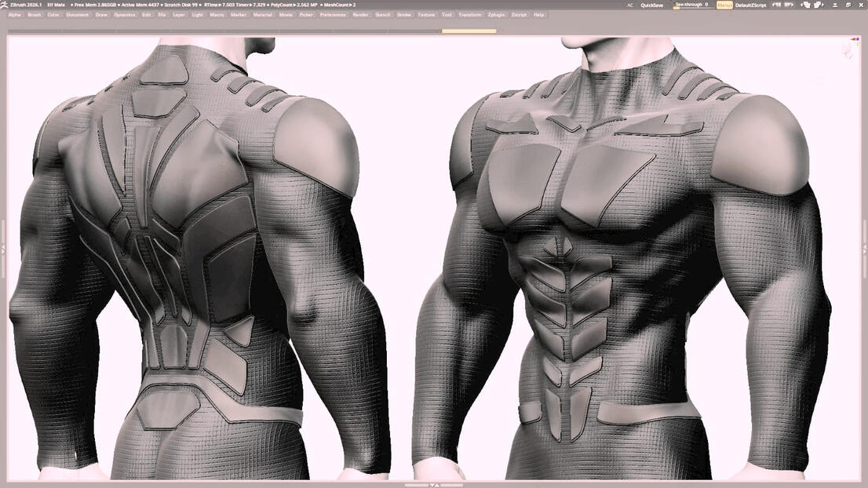Adjust the See-through slider
The height and width of the screenshot is (488, 868).
click(689, 5)
